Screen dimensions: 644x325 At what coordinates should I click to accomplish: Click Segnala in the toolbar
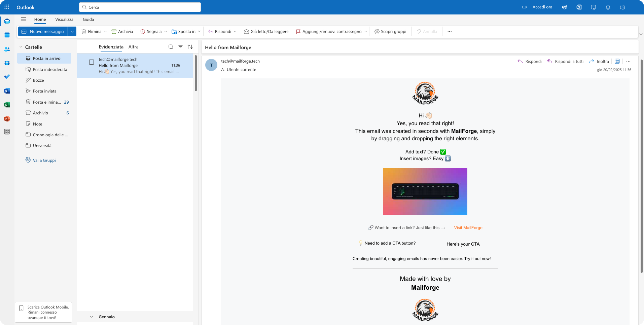pyautogui.click(x=151, y=32)
